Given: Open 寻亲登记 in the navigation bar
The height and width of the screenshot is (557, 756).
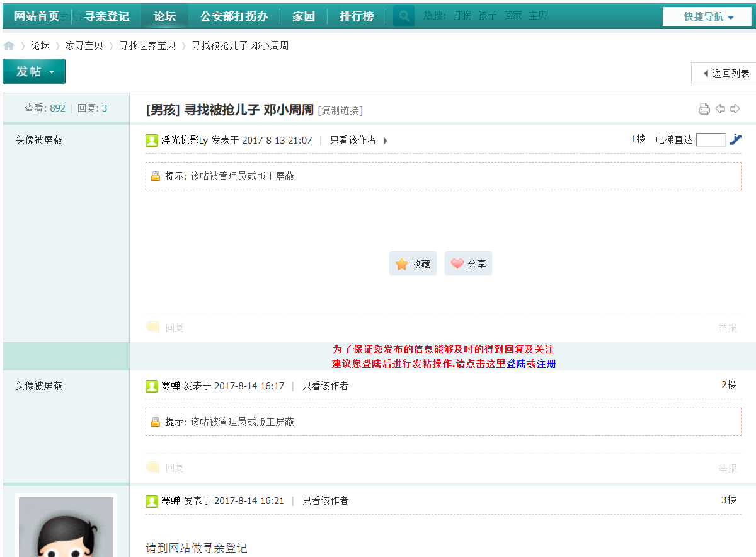Looking at the screenshot, I should click(107, 16).
